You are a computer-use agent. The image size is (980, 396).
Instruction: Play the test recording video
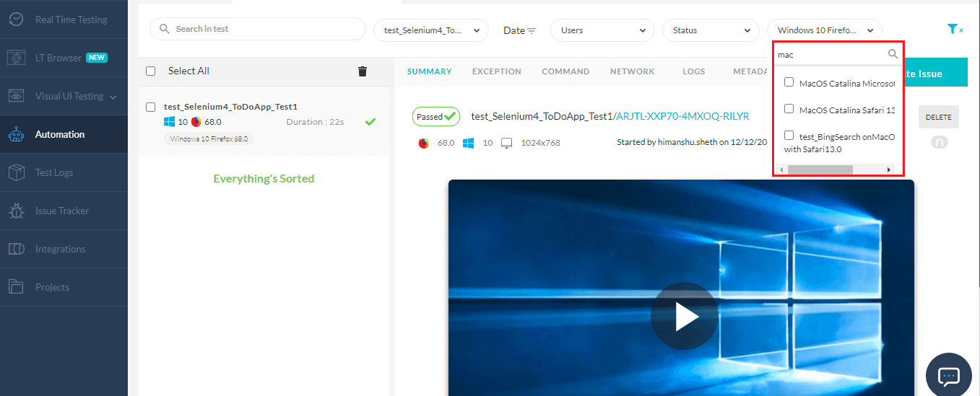click(x=684, y=317)
